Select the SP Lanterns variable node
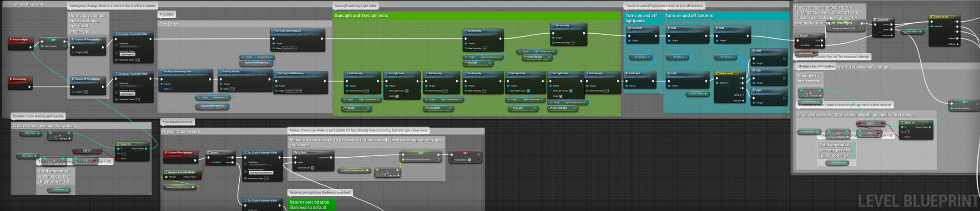980x211 pixels. 726,57
